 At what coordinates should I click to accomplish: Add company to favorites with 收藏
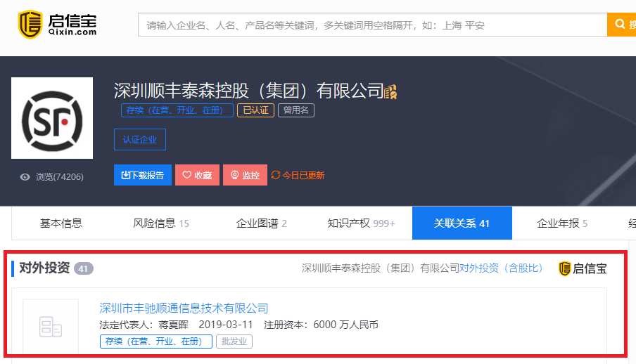(197, 175)
